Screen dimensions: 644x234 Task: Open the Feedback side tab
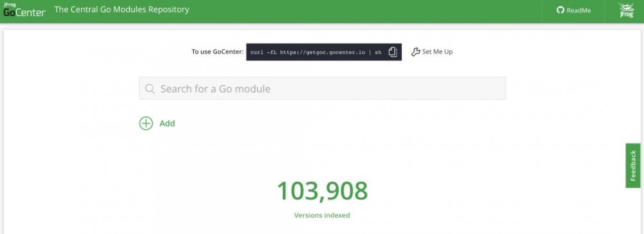pyautogui.click(x=633, y=166)
